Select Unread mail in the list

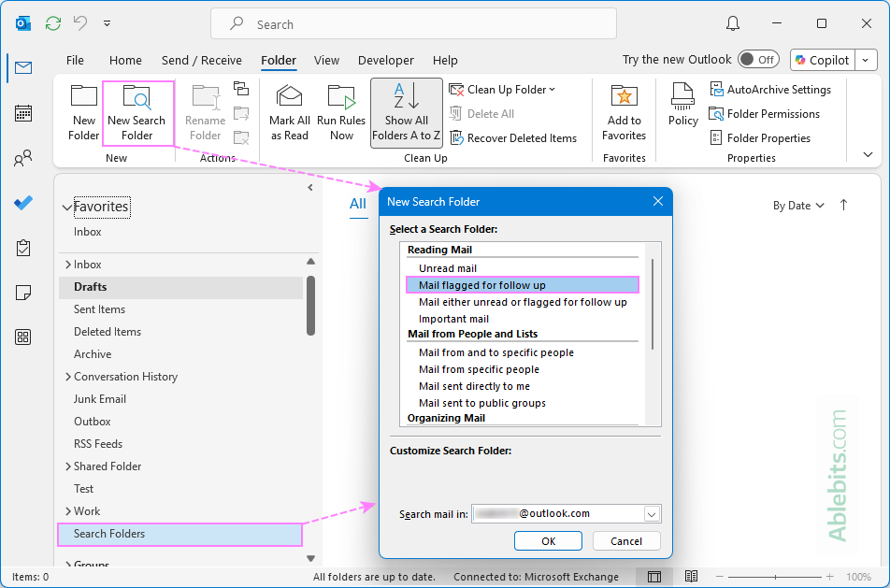[x=447, y=268]
